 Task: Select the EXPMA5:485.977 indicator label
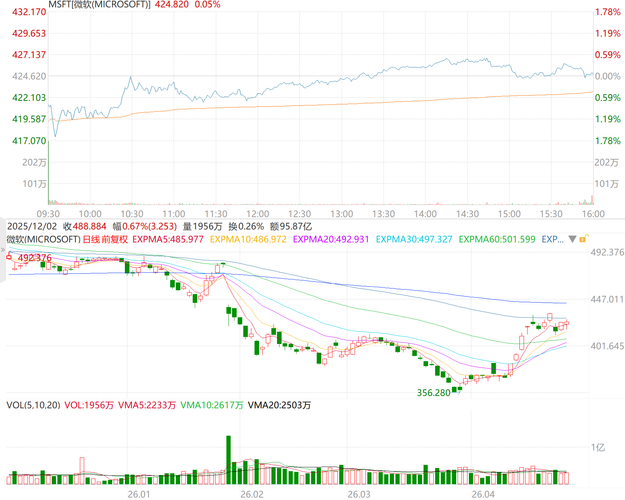click(168, 239)
